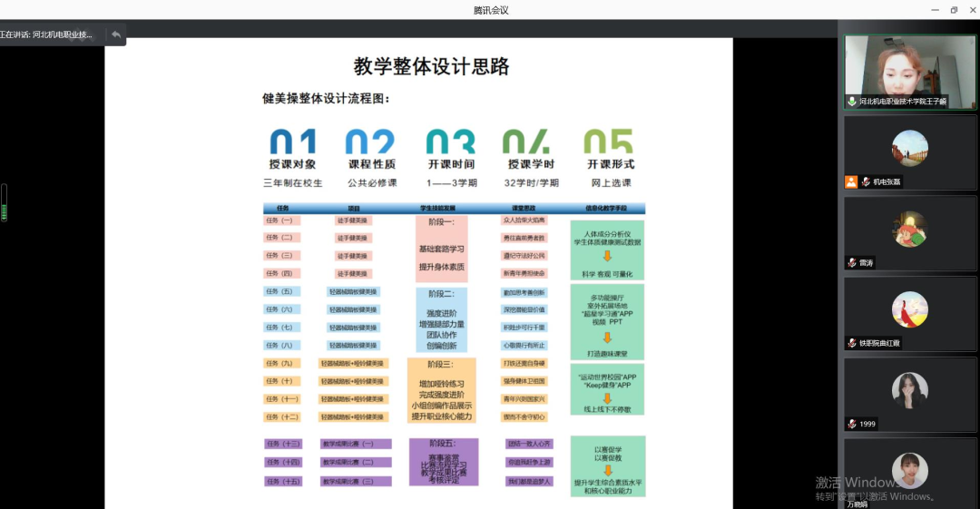The width and height of the screenshot is (980, 509).
Task: Click the 03 开课时间 heading
Action: point(451,150)
